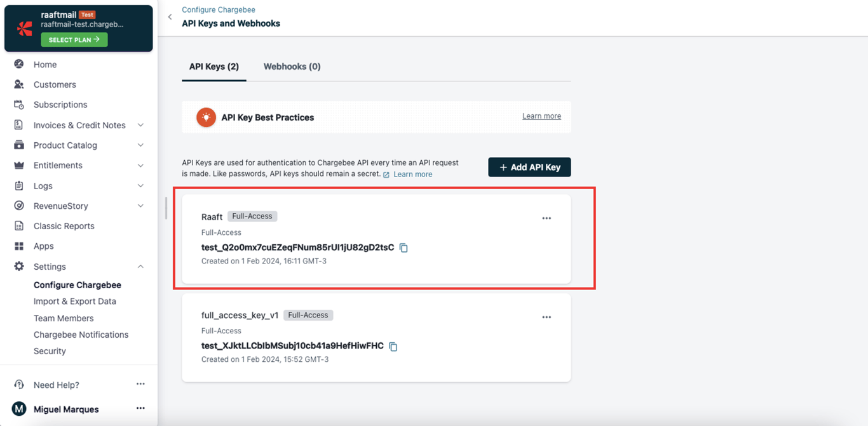Click the Classic Reports document icon
This screenshot has width=868, height=426.
pos(19,226)
